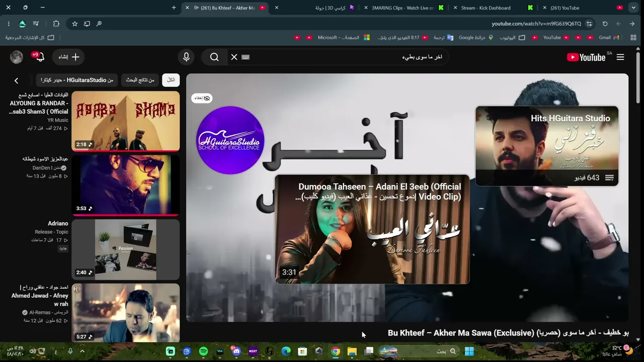This screenshot has width=644, height=362.
Task: Clear the YouTube search query
Action: pyautogui.click(x=234, y=57)
